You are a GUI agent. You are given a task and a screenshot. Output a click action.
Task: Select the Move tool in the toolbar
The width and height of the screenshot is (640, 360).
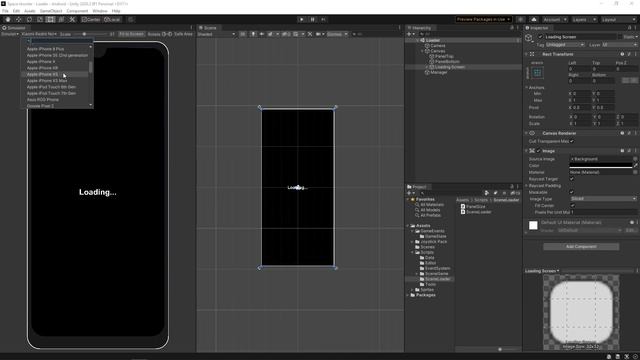[x=18, y=20]
